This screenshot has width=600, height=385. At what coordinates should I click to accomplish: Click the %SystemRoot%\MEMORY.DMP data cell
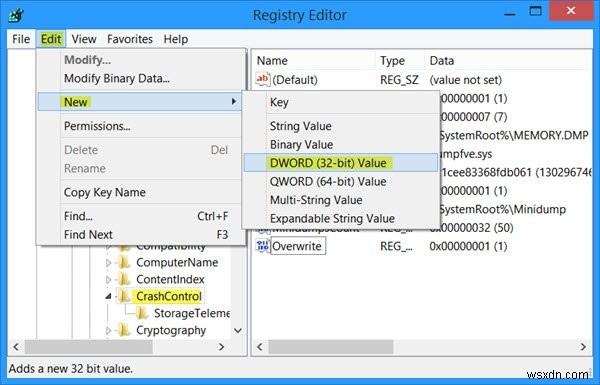tap(513, 135)
